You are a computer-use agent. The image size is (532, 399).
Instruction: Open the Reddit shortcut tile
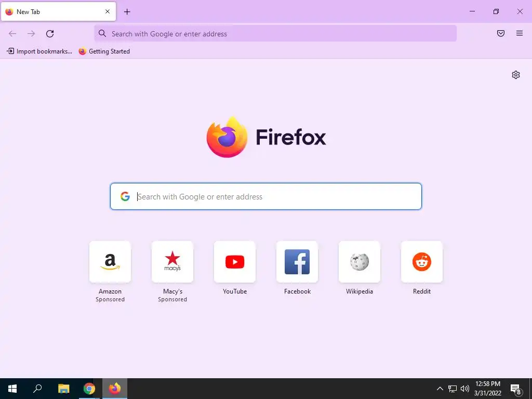pos(422,262)
